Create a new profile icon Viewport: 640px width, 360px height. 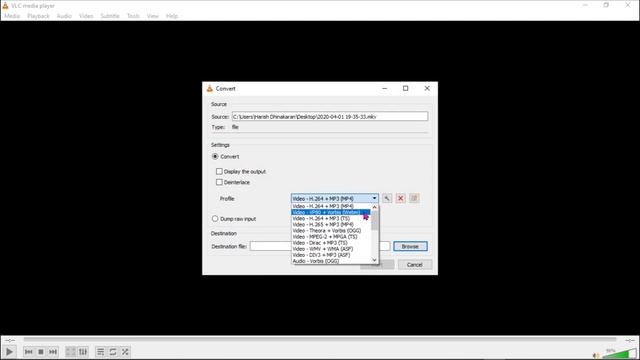[414, 198]
